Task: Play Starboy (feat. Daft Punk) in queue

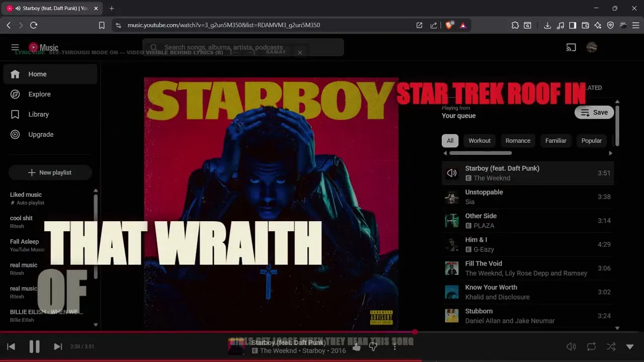Action: pos(528,173)
